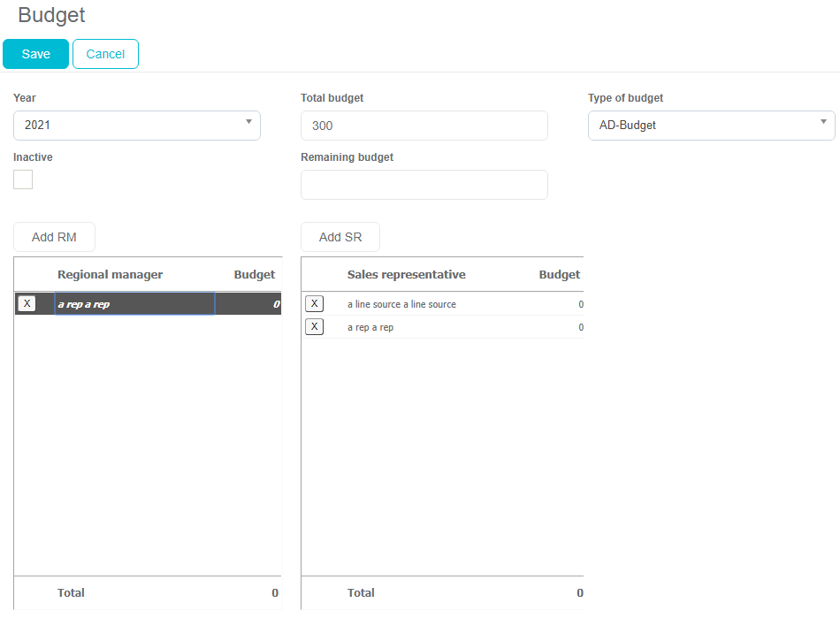Image resolution: width=840 pixels, height=618 pixels.
Task: Focus the Total budget input field
Action: [424, 126]
